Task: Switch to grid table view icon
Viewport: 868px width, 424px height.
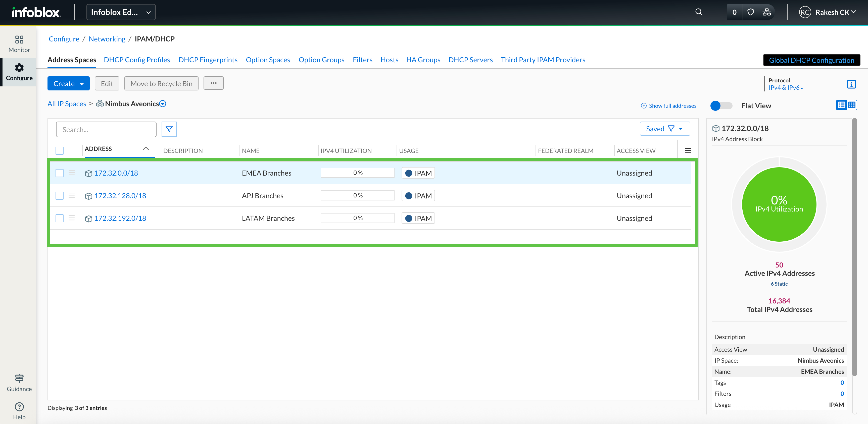Action: tap(851, 105)
